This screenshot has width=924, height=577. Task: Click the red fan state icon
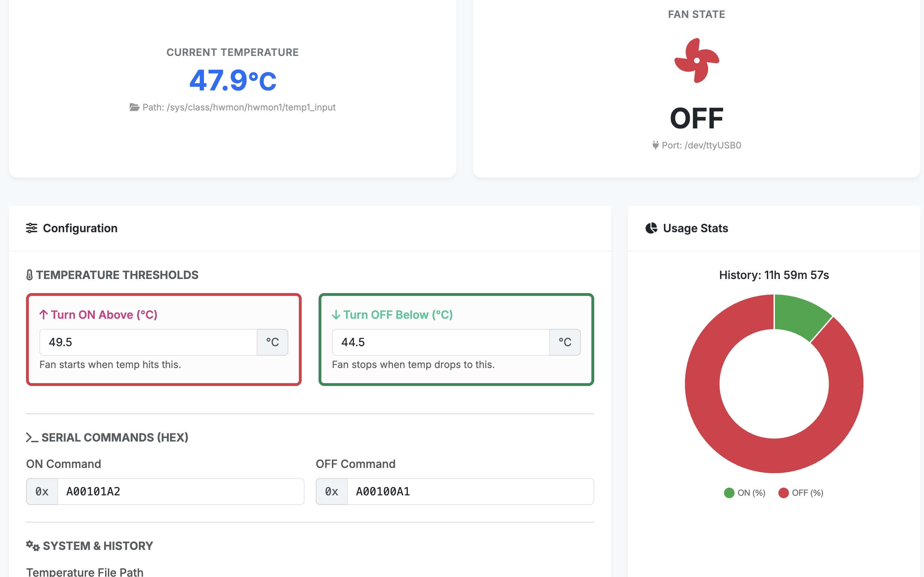(x=696, y=60)
